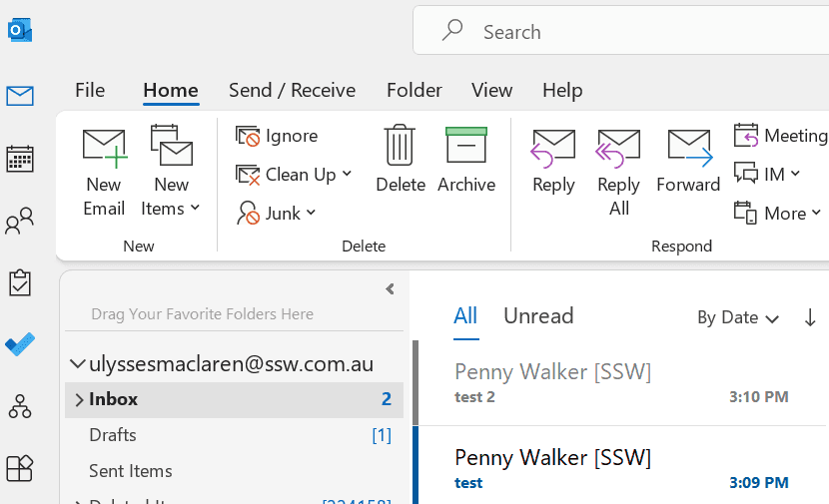Screen dimensions: 829x504
Task: Expand the Inbox folder tree
Action: pos(79,399)
